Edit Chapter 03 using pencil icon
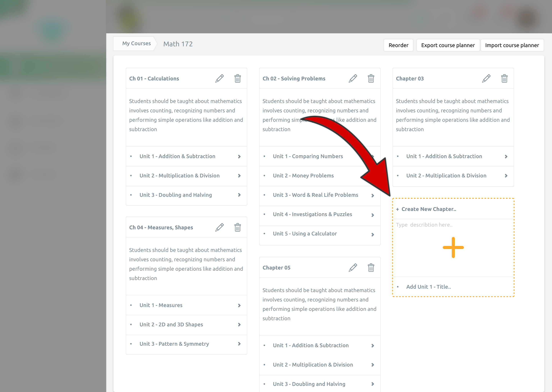The height and width of the screenshot is (392, 552). pos(486,78)
